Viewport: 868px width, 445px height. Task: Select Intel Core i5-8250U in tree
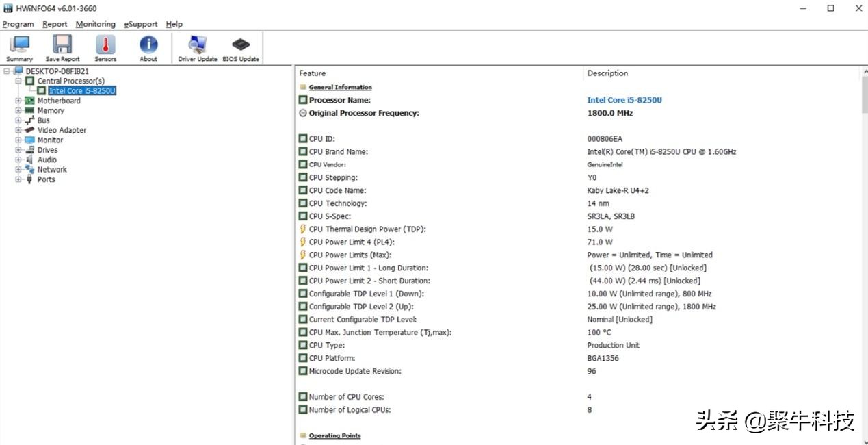81,91
